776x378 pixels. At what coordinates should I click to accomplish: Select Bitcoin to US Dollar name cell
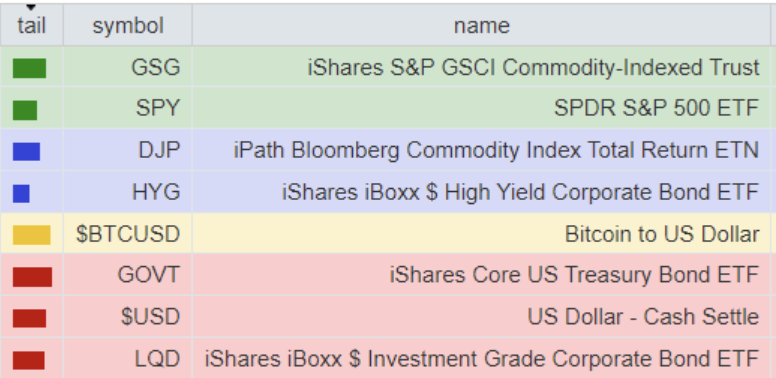click(x=481, y=234)
